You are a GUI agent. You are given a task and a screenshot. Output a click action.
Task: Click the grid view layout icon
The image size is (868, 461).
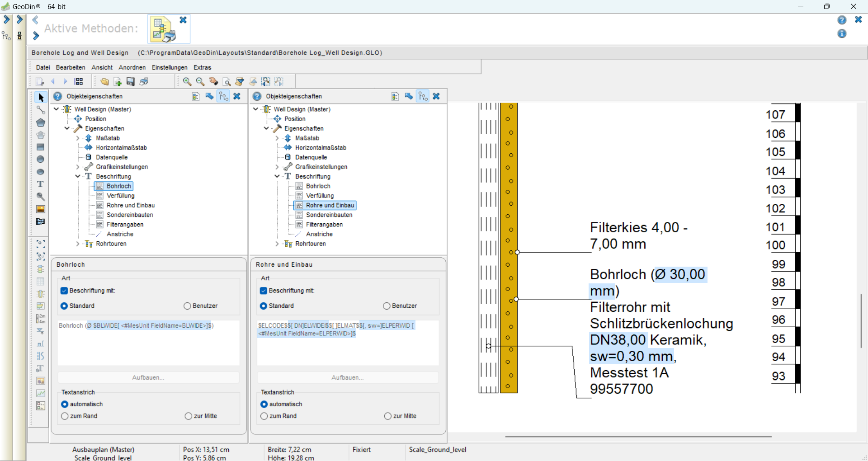[79, 81]
